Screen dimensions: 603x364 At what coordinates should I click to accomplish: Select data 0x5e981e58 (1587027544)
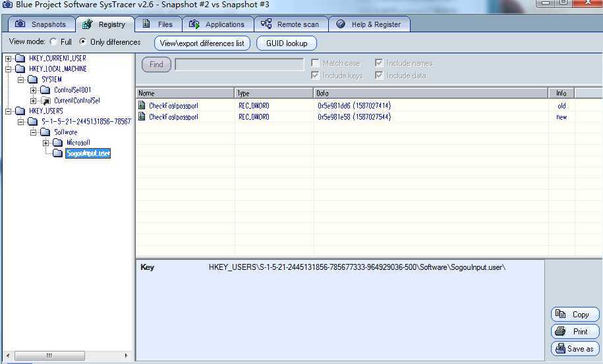click(354, 117)
